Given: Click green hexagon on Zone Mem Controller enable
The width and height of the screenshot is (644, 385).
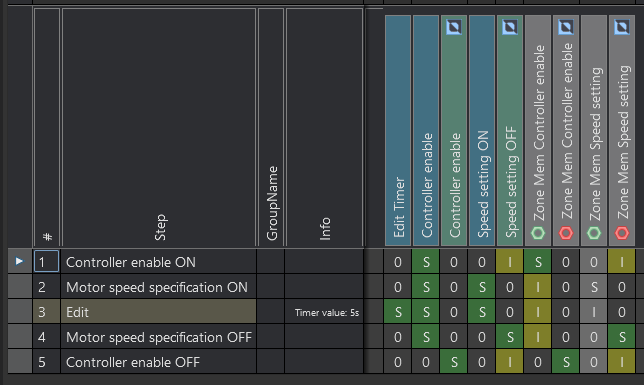Looking at the screenshot, I should click(538, 233).
